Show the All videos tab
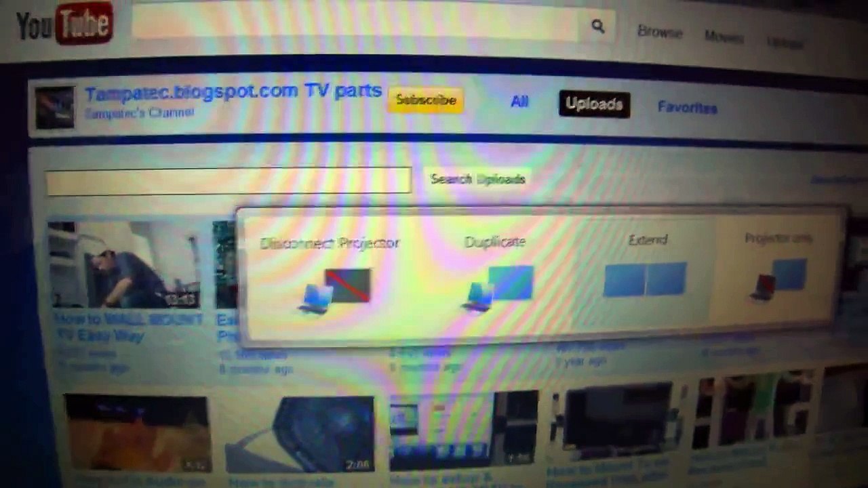The image size is (868, 488). [519, 102]
